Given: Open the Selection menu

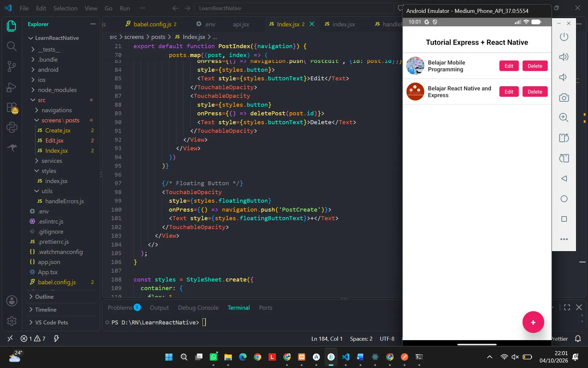Looking at the screenshot, I should point(65,8).
